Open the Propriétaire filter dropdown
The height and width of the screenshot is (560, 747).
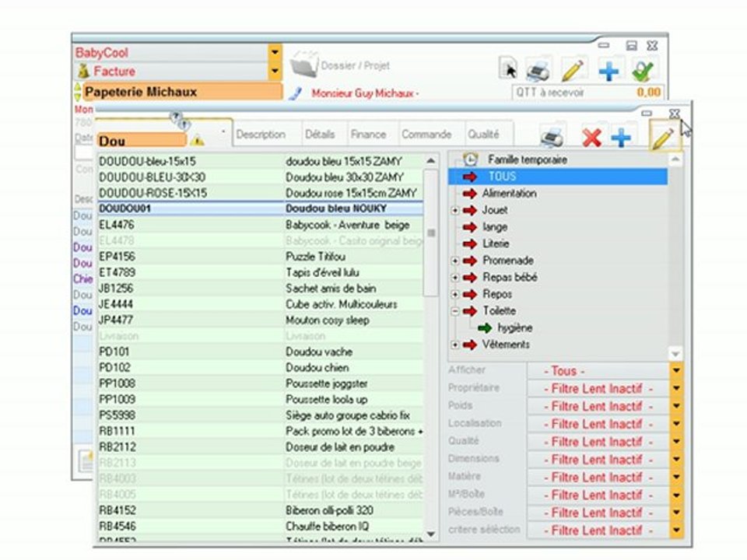[x=677, y=389]
